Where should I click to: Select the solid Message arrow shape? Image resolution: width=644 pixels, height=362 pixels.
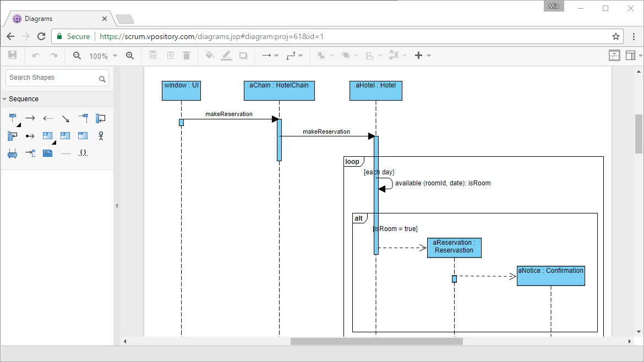pyautogui.click(x=30, y=118)
